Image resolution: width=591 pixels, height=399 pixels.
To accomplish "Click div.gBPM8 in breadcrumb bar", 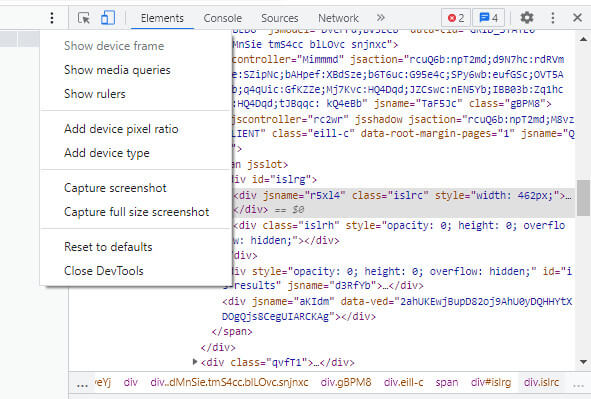I will 346,382.
